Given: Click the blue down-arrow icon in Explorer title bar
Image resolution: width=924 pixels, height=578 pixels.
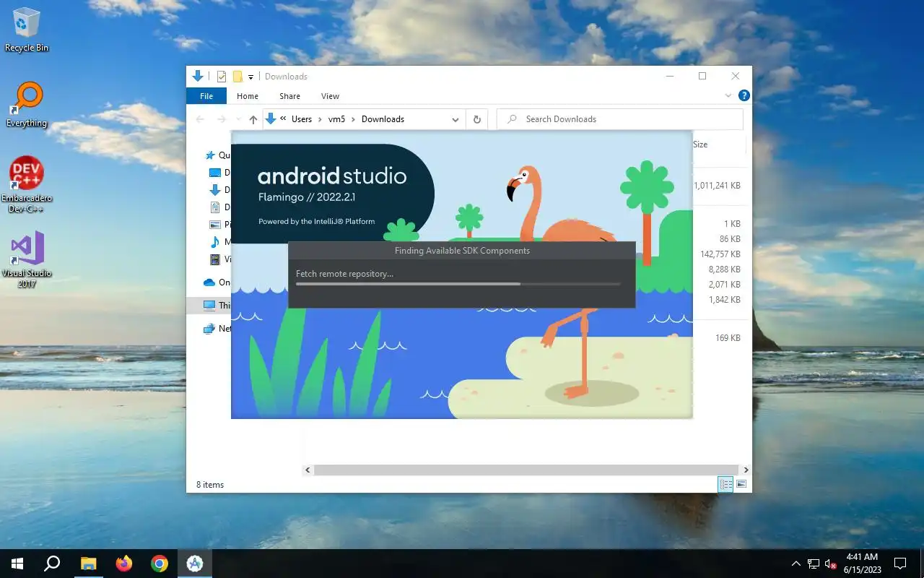Looking at the screenshot, I should click(x=197, y=76).
